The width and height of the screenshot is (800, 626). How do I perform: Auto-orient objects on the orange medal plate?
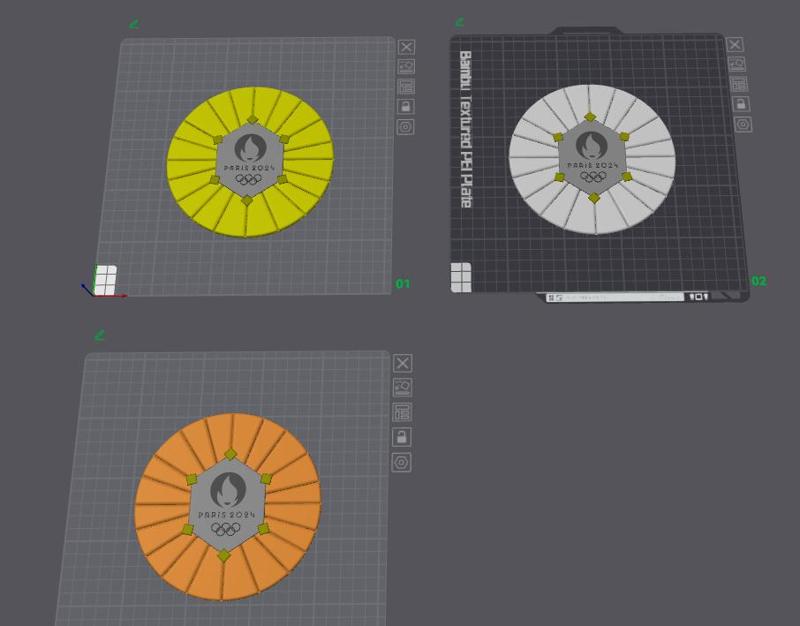click(x=403, y=388)
